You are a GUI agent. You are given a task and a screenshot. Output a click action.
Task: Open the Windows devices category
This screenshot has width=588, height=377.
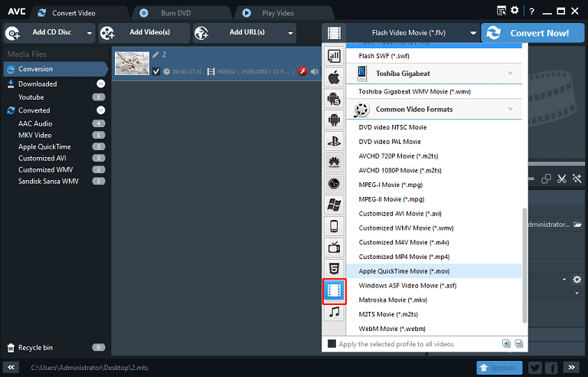pos(334,205)
